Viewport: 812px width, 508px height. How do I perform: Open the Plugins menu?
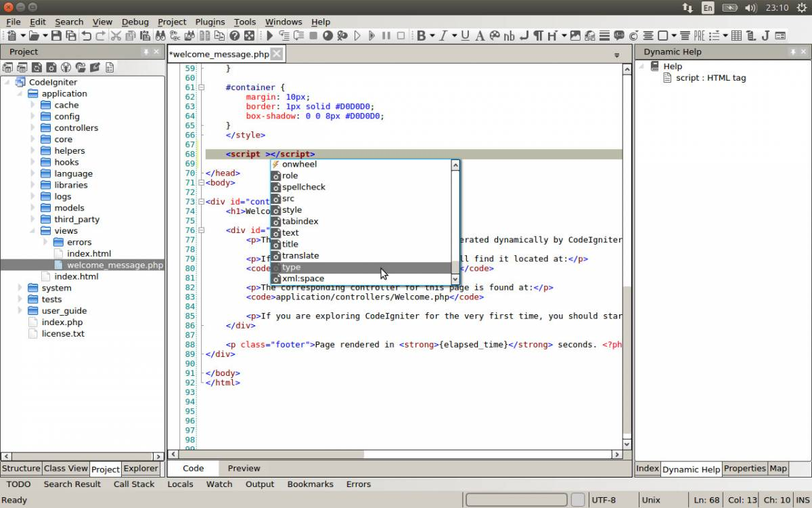pos(210,22)
